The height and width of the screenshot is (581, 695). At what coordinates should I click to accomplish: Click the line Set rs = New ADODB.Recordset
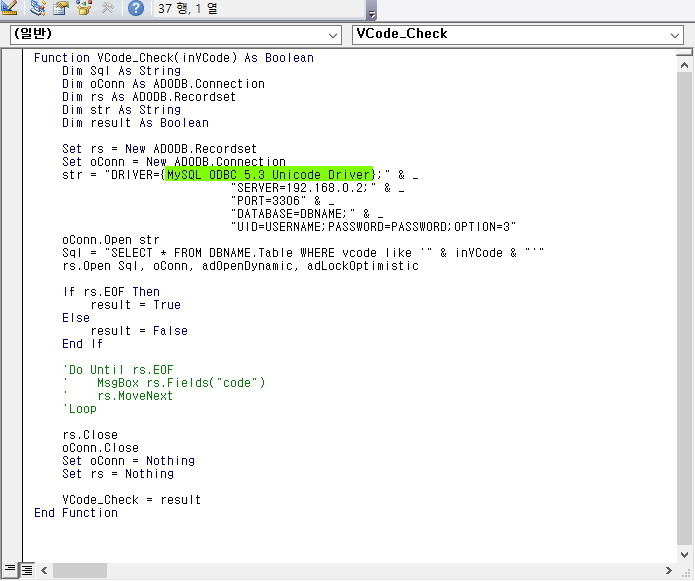160,148
